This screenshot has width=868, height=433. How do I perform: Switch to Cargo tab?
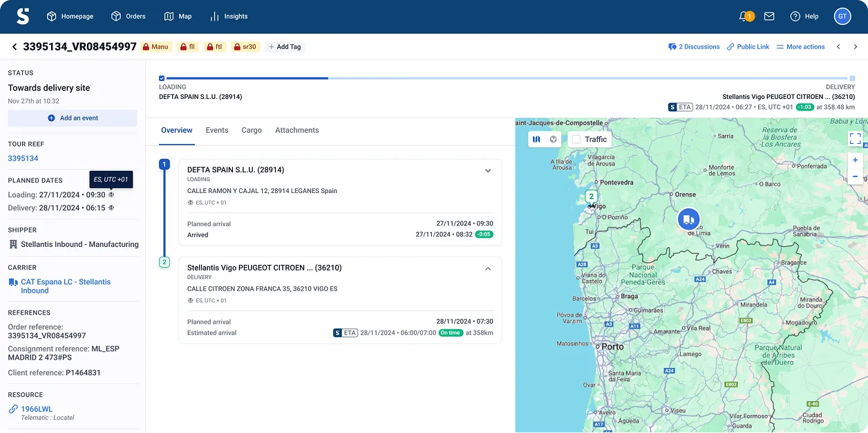click(x=252, y=130)
